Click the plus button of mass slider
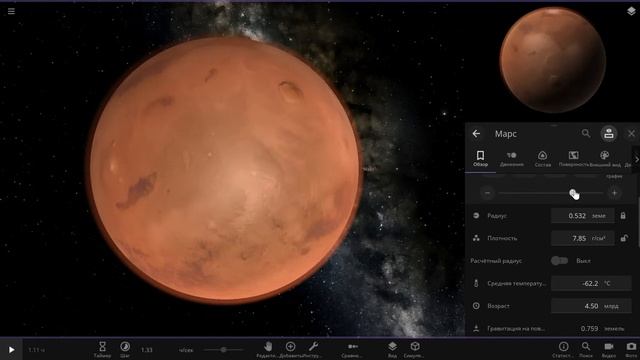Image resolution: width=640 pixels, height=360 pixels. (614, 193)
